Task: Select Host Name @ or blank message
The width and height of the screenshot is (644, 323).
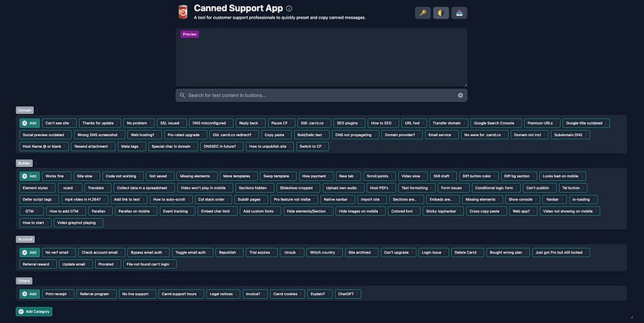Action: click(x=44, y=146)
